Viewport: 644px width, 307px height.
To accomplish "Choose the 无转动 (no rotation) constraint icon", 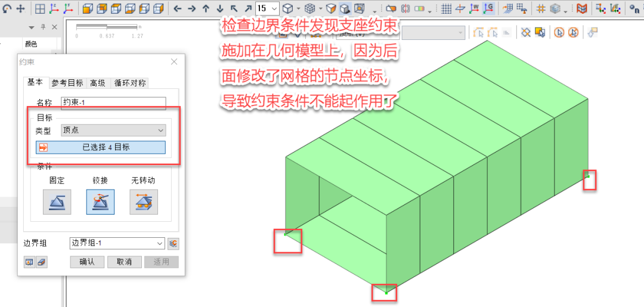I will 144,202.
